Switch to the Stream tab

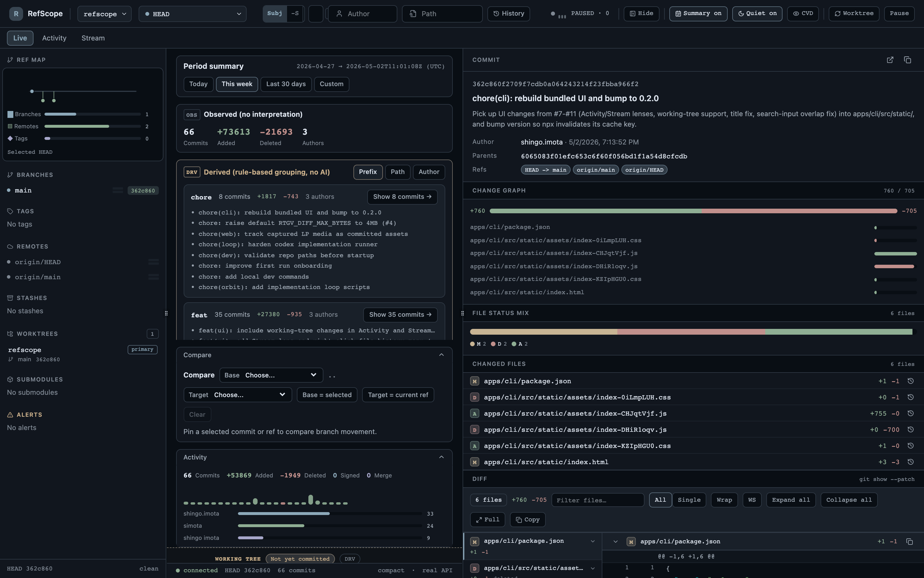[x=93, y=38]
